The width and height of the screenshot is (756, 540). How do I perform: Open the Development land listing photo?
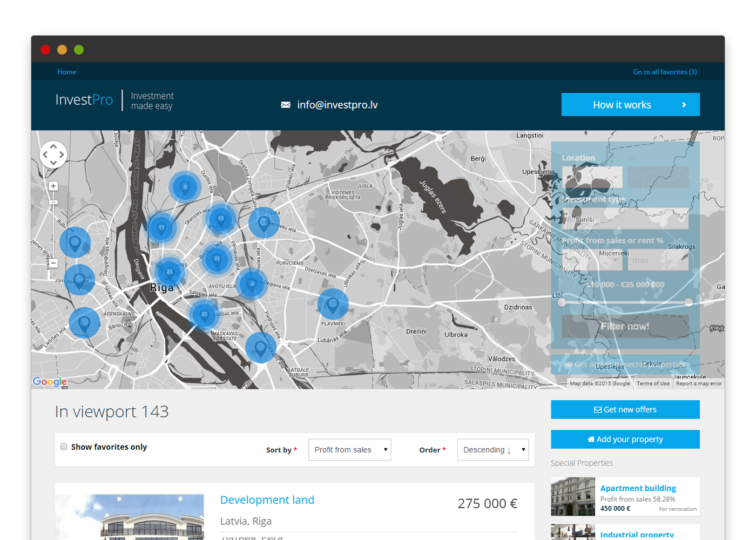(x=130, y=517)
